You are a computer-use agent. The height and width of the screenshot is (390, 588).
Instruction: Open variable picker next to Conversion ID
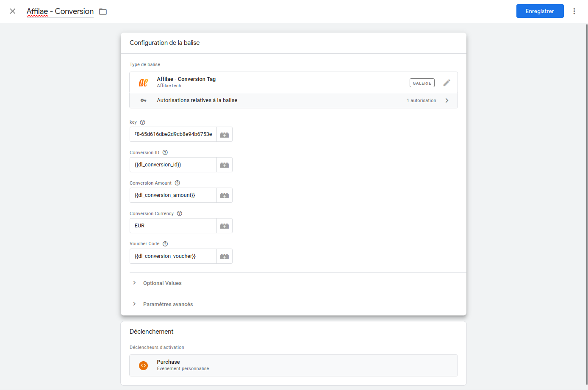click(x=225, y=165)
